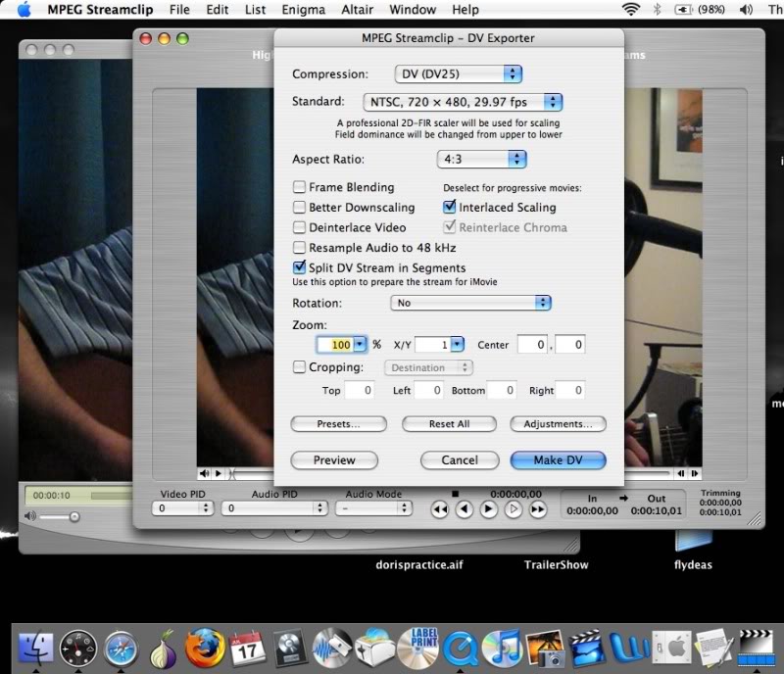Click the Make DV button
Image resolution: width=784 pixels, height=674 pixels.
coord(558,460)
